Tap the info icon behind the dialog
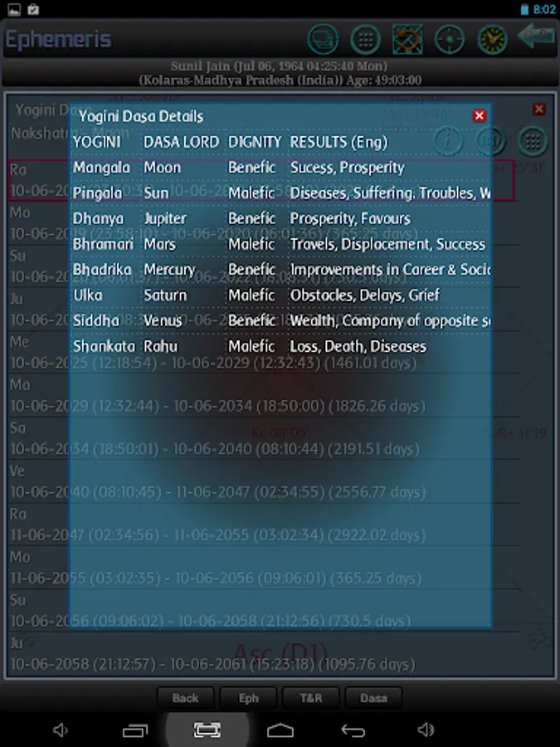560x747 pixels. coord(448,141)
